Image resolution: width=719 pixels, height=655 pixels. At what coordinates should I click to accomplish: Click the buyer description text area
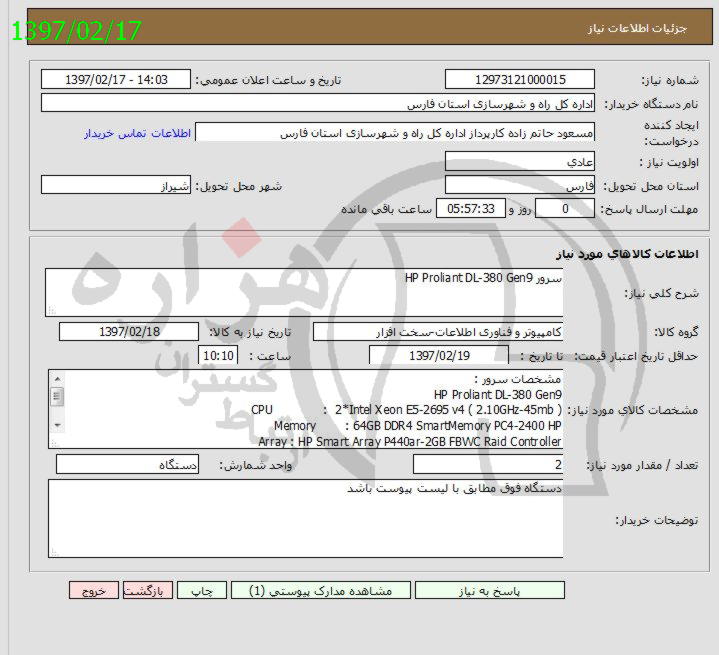tap(305, 517)
